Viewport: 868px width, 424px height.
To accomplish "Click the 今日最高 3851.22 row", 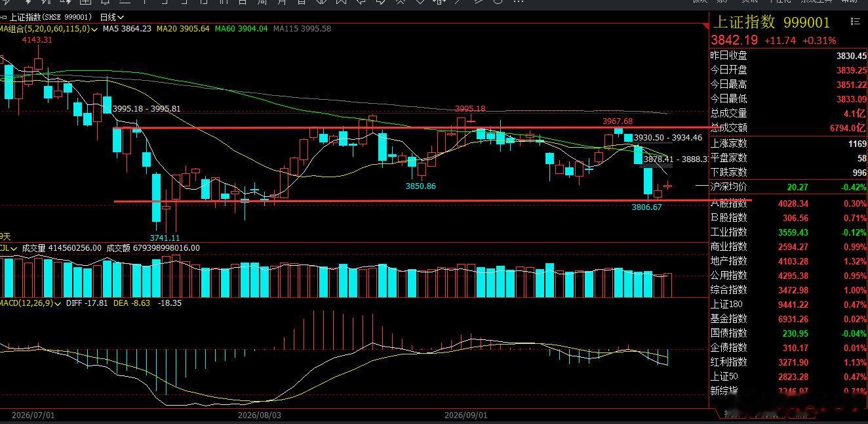I will point(789,85).
